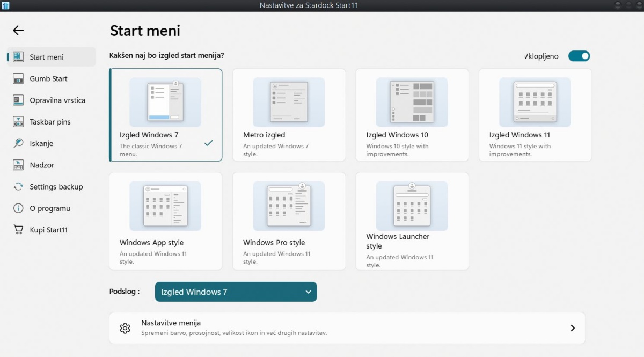The height and width of the screenshot is (357, 644).
Task: Choose the Windows App style card
Action: pyautogui.click(x=166, y=221)
